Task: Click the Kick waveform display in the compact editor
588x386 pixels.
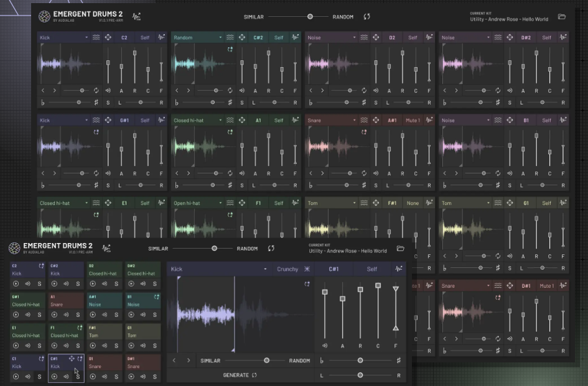Action: point(241,314)
